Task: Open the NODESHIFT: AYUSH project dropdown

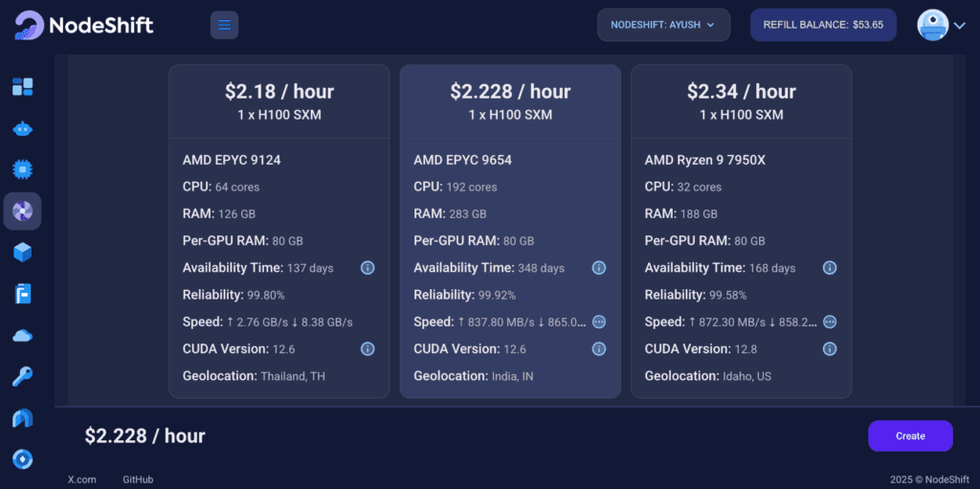Action: click(664, 25)
